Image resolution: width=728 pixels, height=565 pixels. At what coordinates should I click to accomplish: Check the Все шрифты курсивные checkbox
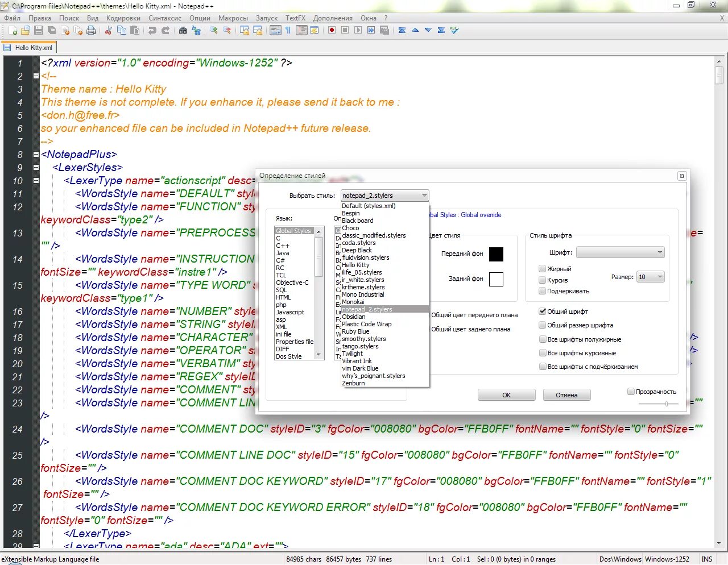543,353
